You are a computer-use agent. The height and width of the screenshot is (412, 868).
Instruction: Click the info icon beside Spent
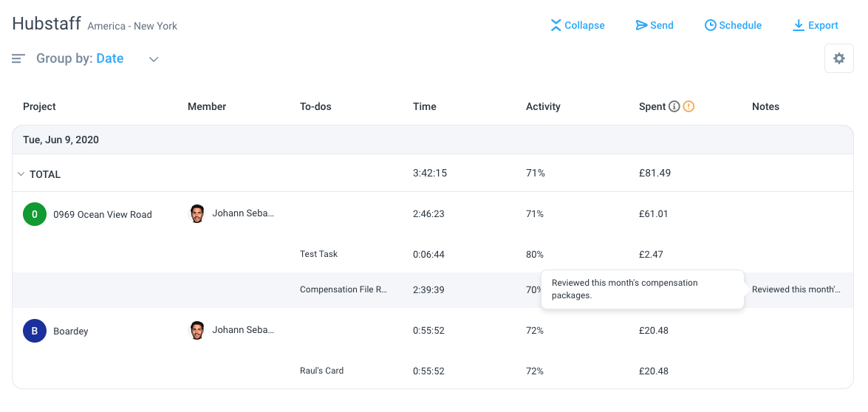click(674, 106)
